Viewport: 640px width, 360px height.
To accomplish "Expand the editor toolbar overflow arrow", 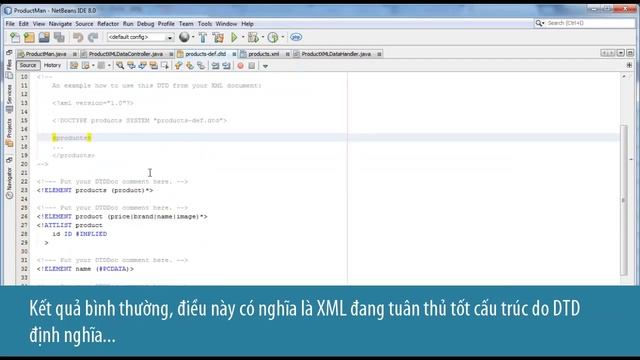I will 265,66.
